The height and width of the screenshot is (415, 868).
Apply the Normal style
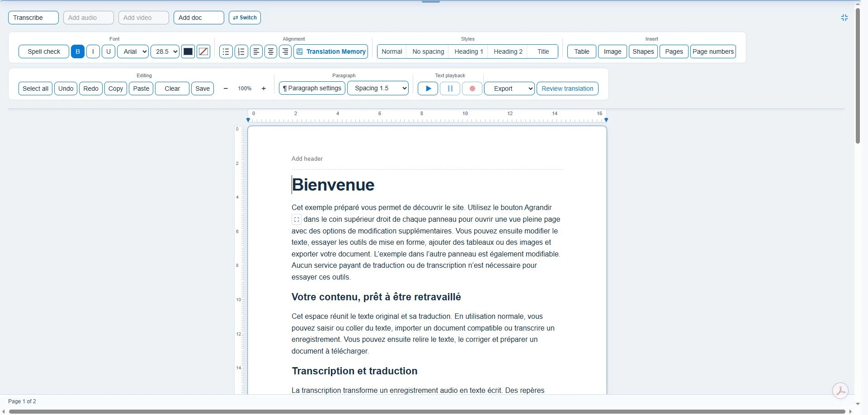(x=392, y=51)
